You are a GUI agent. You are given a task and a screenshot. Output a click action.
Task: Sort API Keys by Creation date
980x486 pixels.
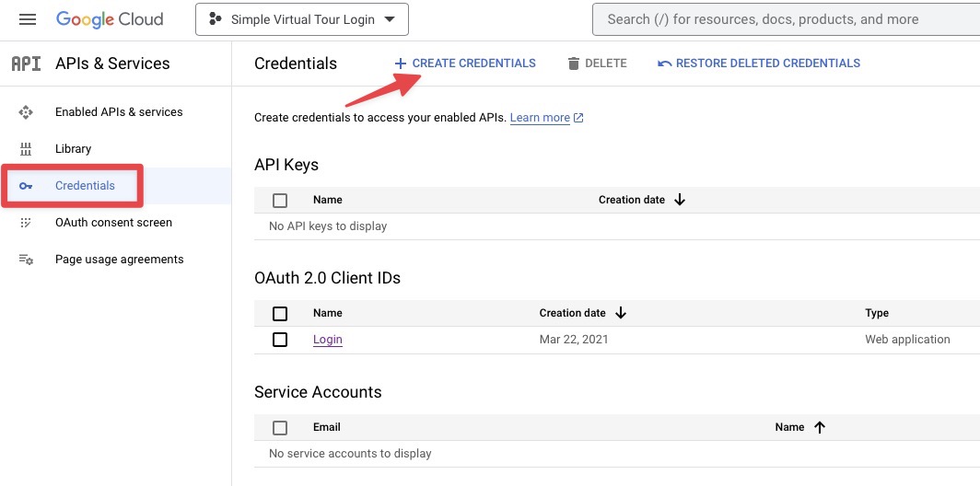[632, 200]
